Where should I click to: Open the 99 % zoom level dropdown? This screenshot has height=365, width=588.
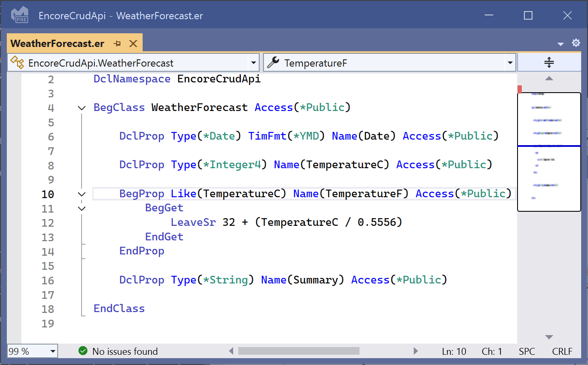pos(53,351)
